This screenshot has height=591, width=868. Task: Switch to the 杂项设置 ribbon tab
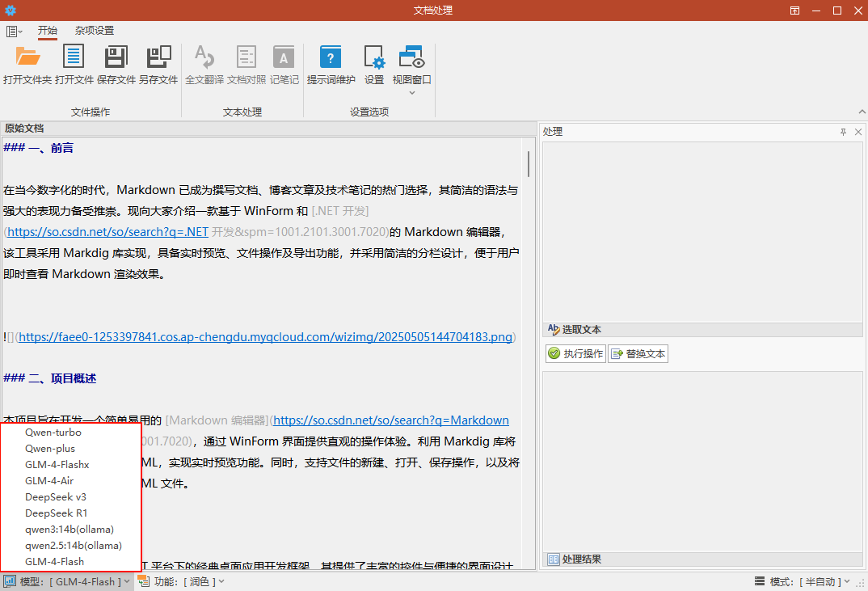(x=95, y=31)
